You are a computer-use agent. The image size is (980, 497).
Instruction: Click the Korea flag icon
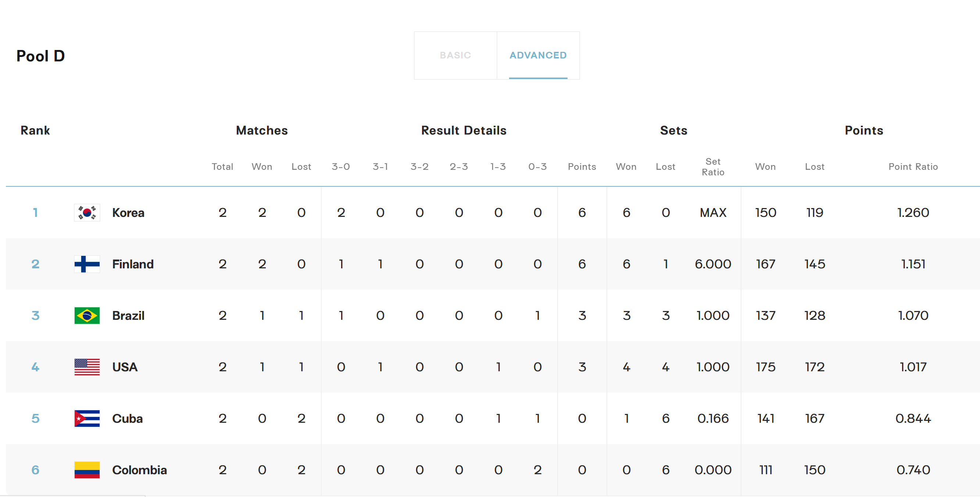tap(87, 212)
